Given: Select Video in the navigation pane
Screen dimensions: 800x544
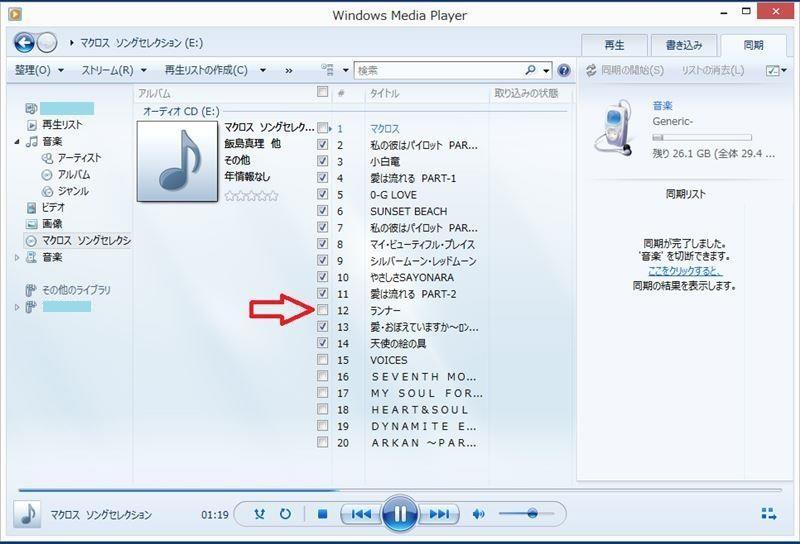Looking at the screenshot, I should (x=46, y=207).
